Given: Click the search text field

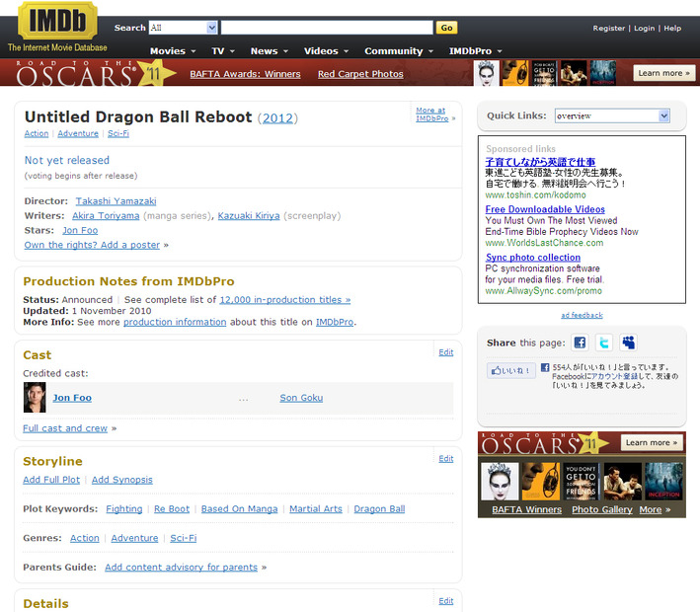Looking at the screenshot, I should pos(327,28).
